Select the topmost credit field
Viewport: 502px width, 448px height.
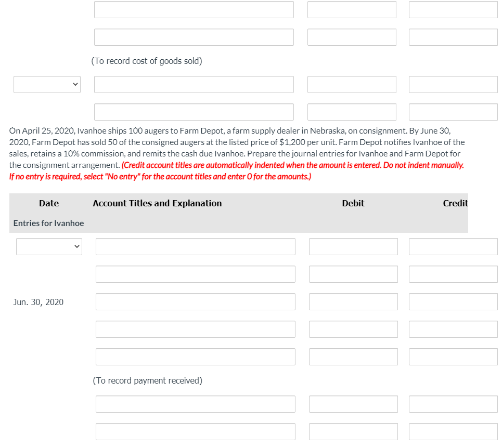coord(453,9)
